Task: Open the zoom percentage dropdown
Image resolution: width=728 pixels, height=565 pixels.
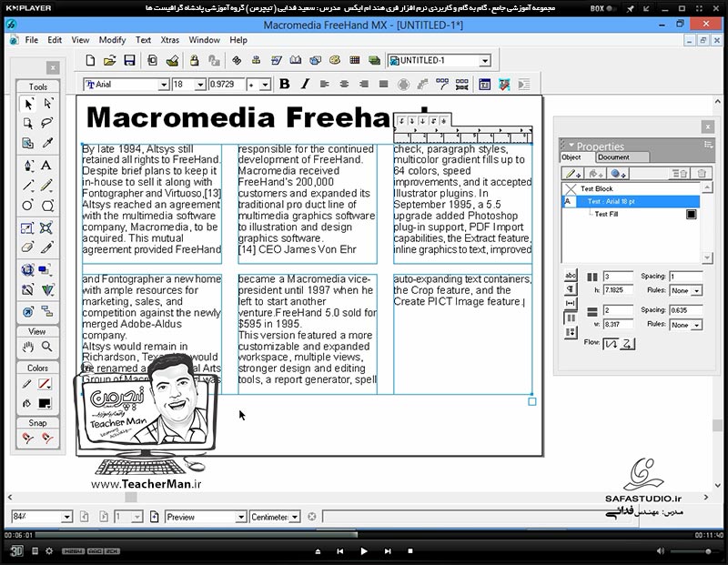Action: 66,517
